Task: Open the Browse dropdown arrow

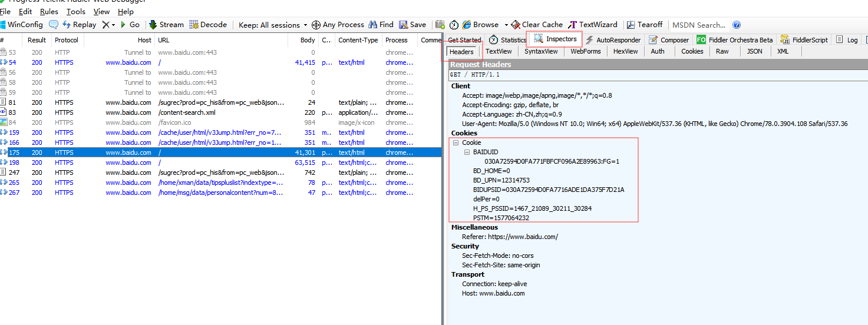Action: 506,25
